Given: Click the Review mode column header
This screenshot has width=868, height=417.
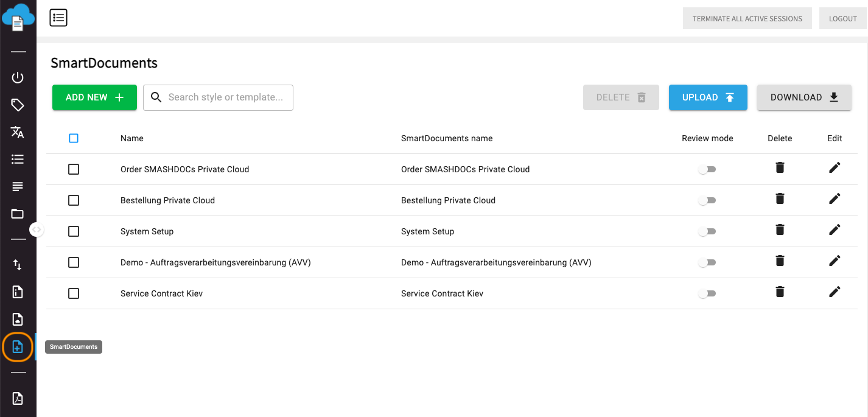Looking at the screenshot, I should [707, 138].
